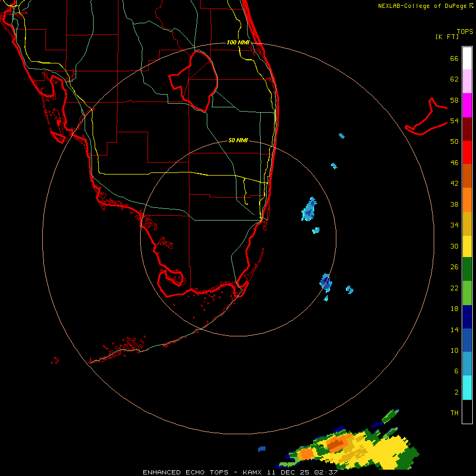Click the small isolated blue echo left of the storm cluster
Viewport: 476px width, 476px height.
(x=262, y=448)
